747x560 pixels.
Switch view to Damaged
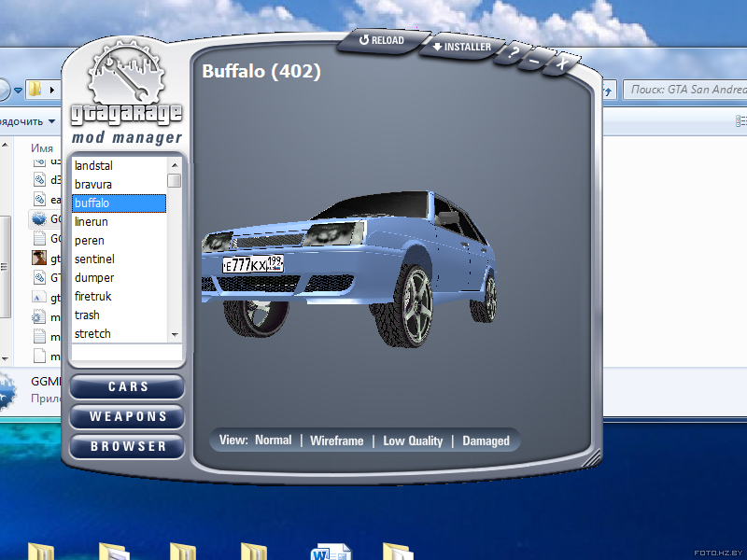(486, 441)
